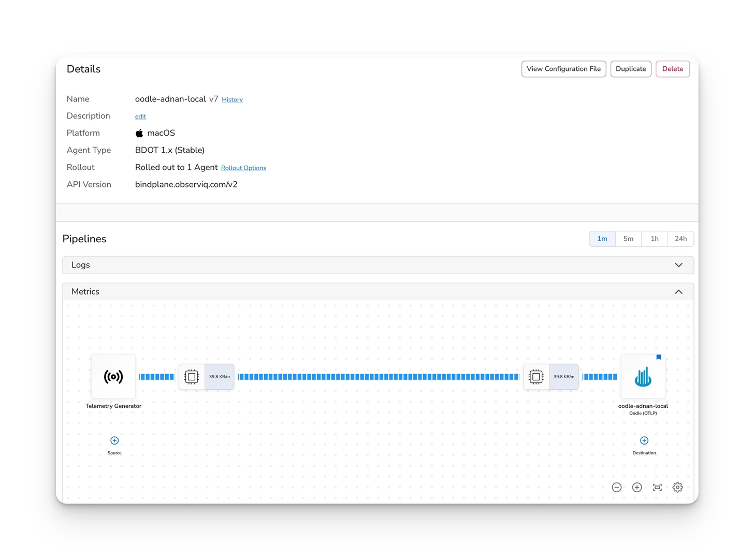Collapse the Metrics pipeline section
The height and width of the screenshot is (560, 754).
click(x=678, y=292)
